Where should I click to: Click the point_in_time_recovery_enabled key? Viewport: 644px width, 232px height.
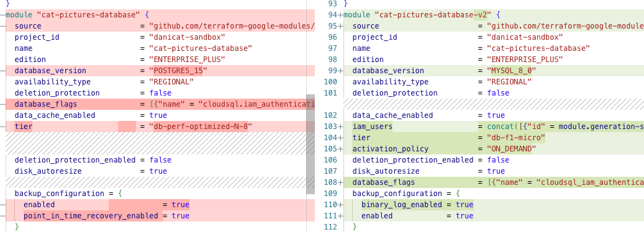[90, 216]
